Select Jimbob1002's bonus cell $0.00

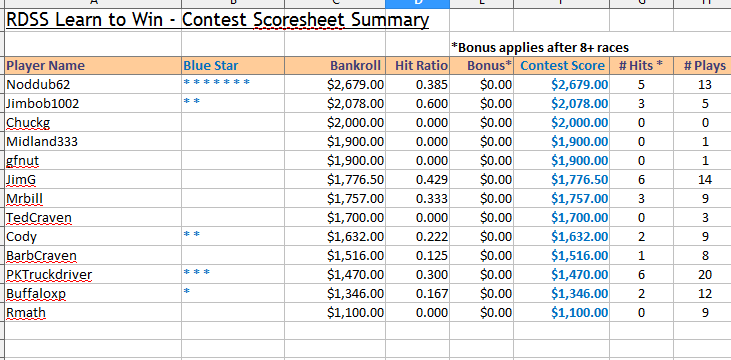pyautogui.click(x=482, y=104)
